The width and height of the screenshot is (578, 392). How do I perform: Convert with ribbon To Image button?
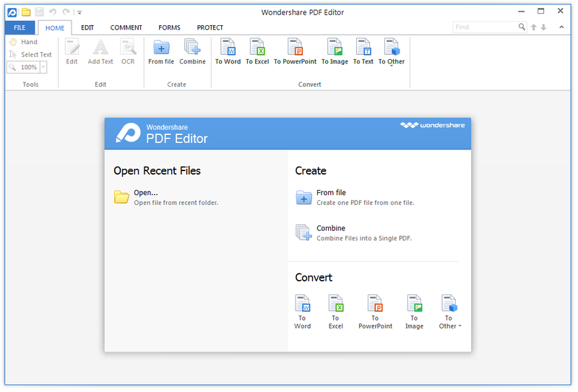click(335, 51)
